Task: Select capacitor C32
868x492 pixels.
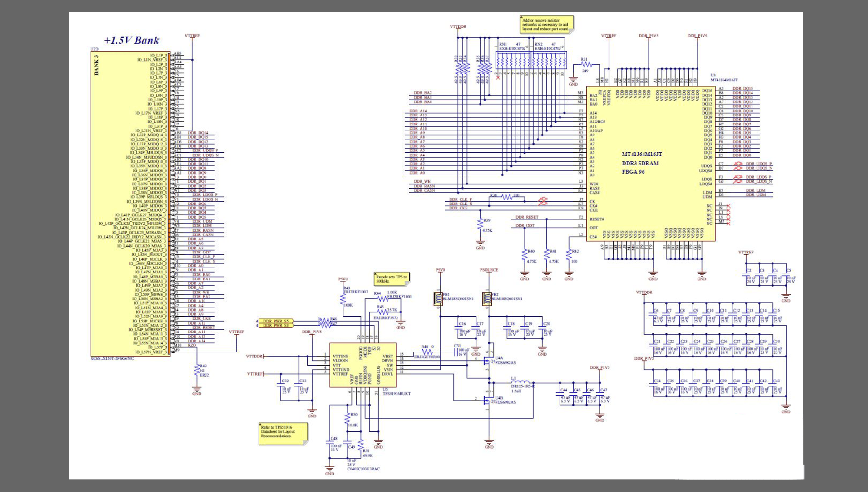Action: [x=281, y=385]
